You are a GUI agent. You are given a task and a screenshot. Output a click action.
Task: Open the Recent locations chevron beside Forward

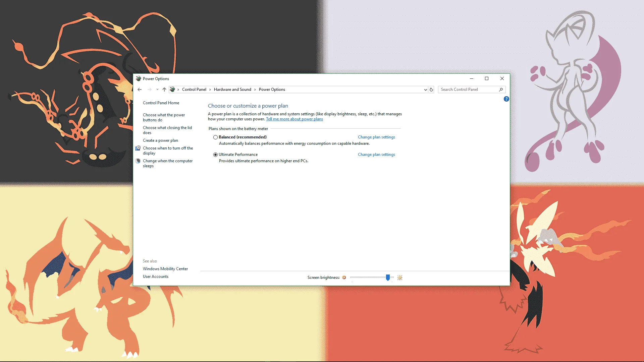pyautogui.click(x=157, y=89)
